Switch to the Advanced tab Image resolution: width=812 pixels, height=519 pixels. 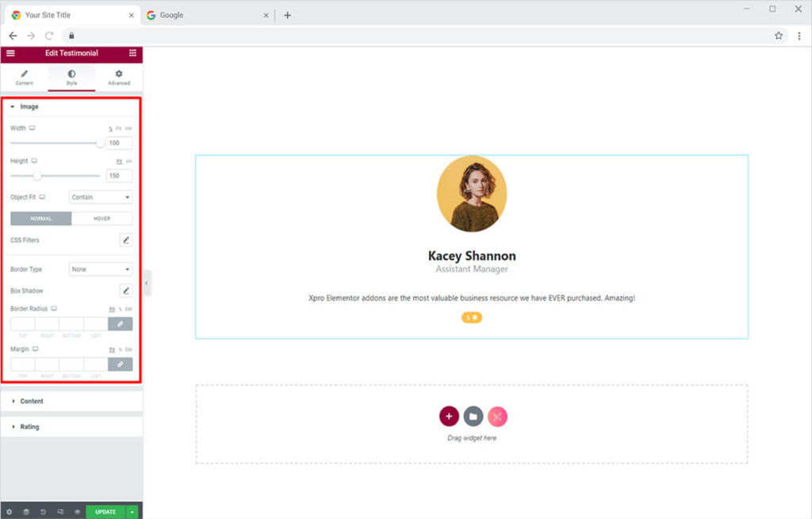pyautogui.click(x=119, y=78)
